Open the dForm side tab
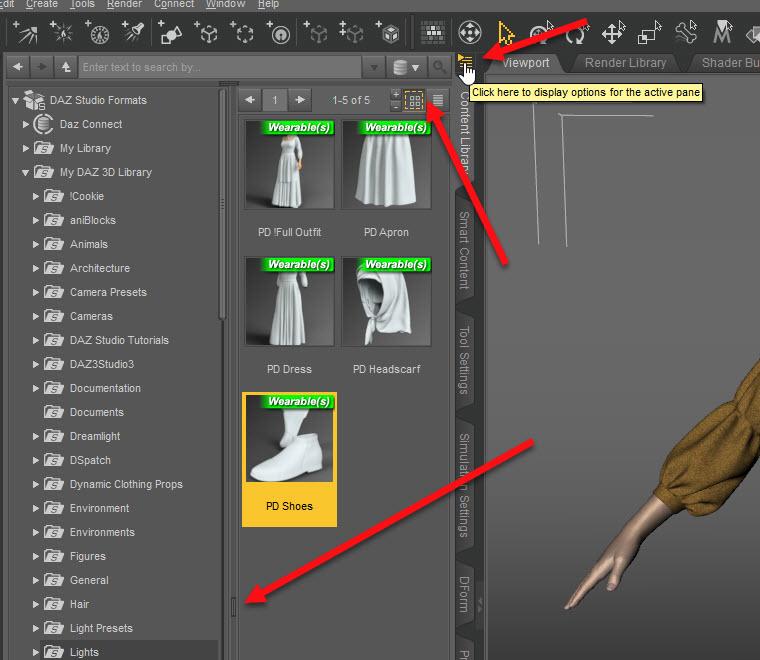The image size is (760, 660). pos(464,595)
